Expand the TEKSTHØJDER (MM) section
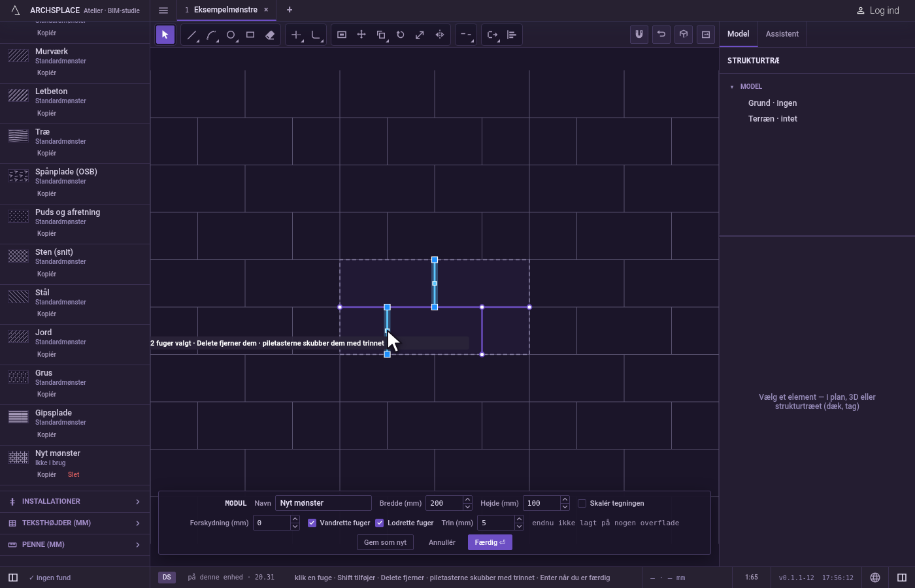 point(75,523)
